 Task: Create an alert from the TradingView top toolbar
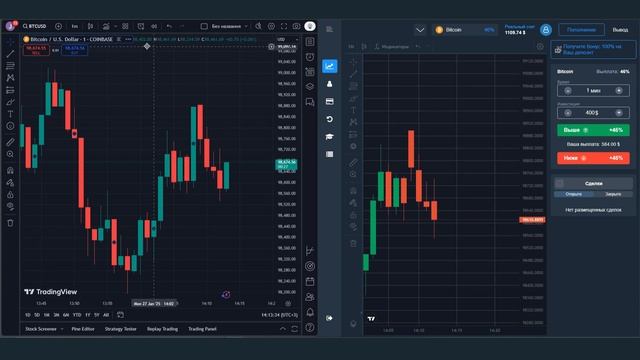[x=141, y=26]
